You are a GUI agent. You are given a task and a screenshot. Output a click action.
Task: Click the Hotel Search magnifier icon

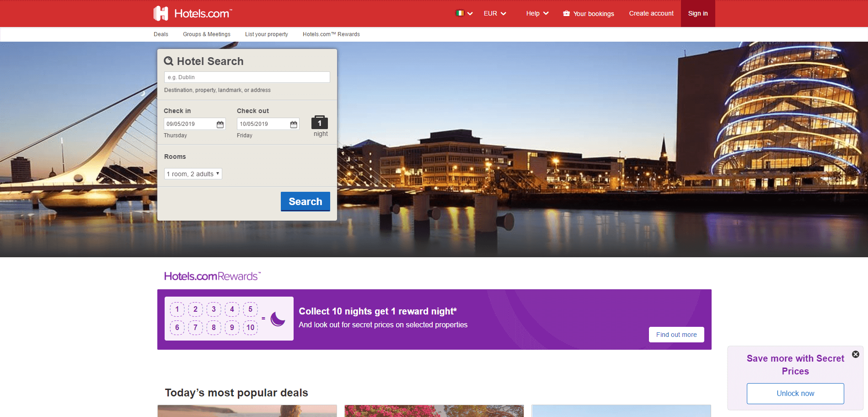click(x=169, y=61)
